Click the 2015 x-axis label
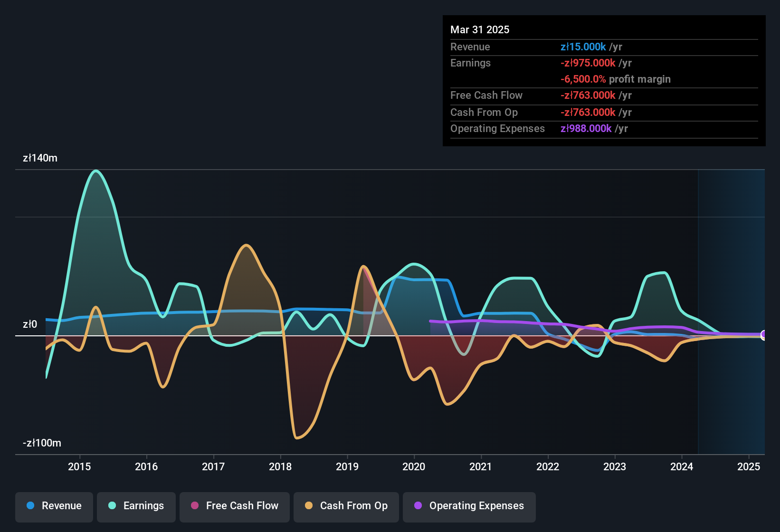780x532 pixels. pyautogui.click(x=79, y=466)
